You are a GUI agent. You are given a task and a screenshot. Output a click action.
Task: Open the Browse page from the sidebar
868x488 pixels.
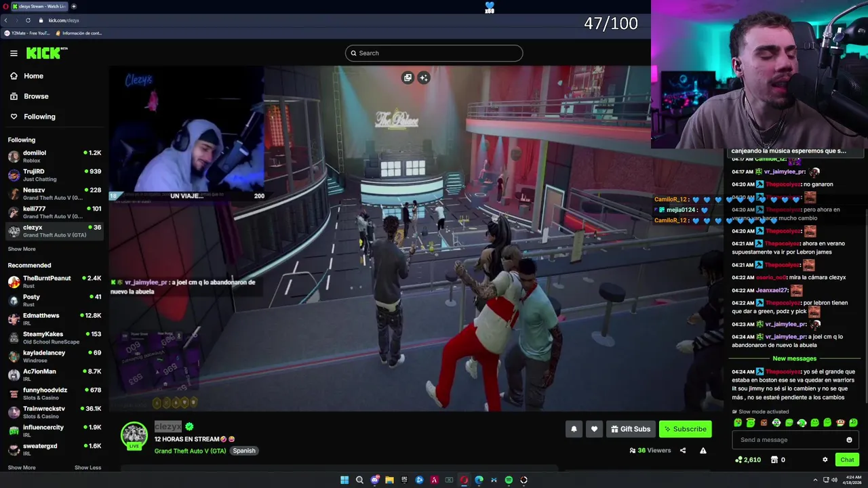pos(30,96)
